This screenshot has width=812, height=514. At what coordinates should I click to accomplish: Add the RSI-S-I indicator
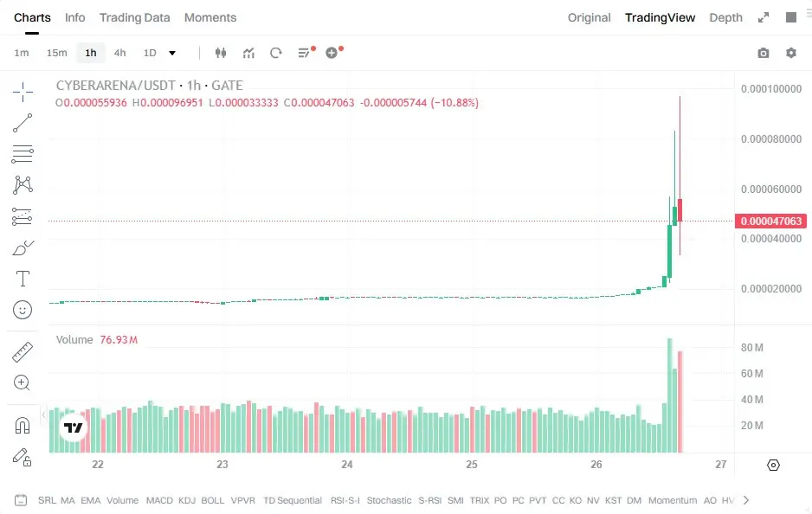coord(345,500)
